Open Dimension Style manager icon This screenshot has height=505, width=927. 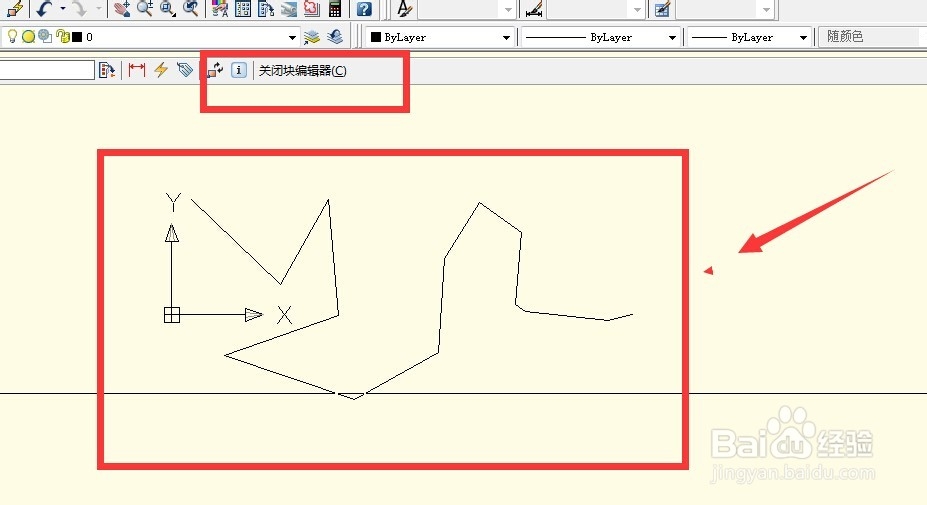pos(534,8)
